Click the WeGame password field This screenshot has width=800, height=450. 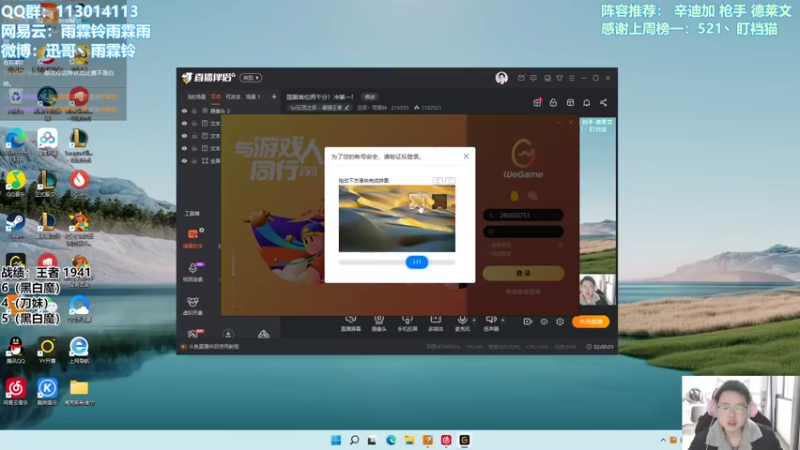tap(523, 232)
